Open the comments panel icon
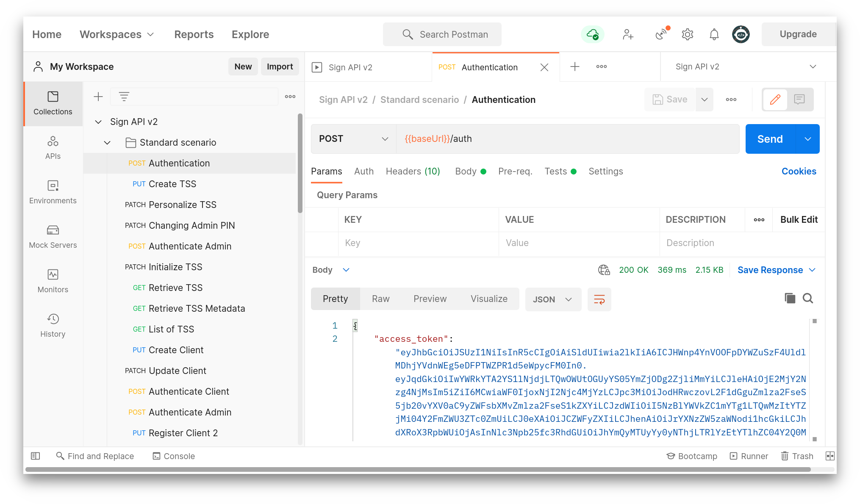The image size is (860, 504). [x=799, y=100]
